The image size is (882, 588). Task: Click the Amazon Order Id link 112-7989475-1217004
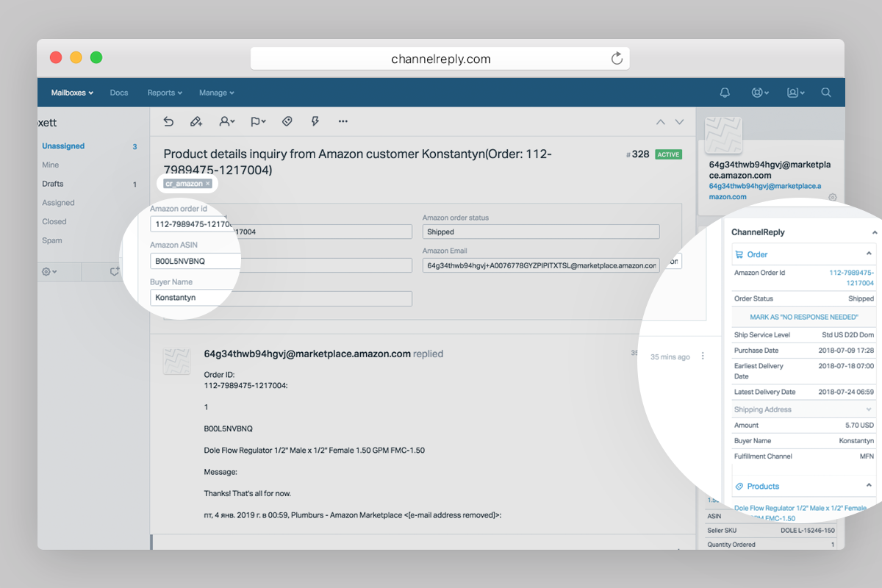tap(852, 278)
